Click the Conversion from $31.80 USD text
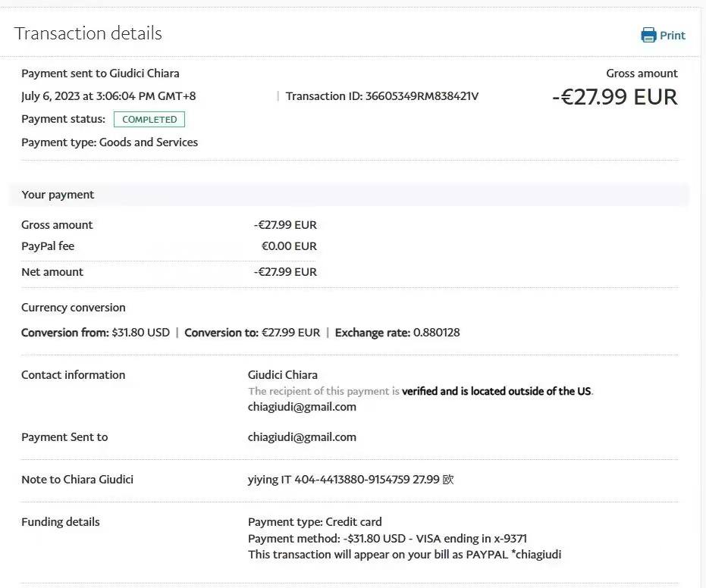 (x=96, y=333)
